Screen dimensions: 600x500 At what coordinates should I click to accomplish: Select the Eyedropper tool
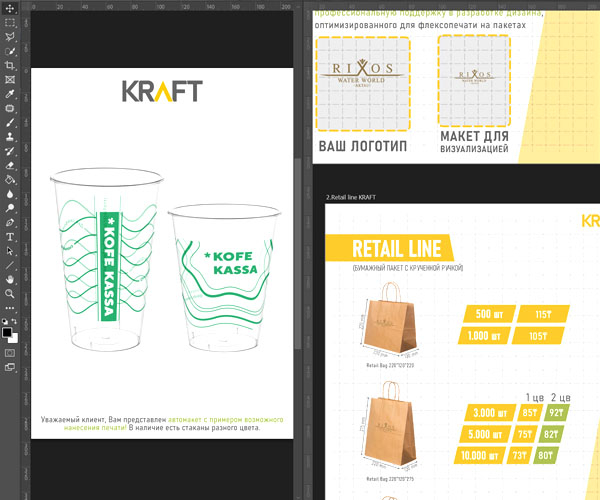(10, 94)
